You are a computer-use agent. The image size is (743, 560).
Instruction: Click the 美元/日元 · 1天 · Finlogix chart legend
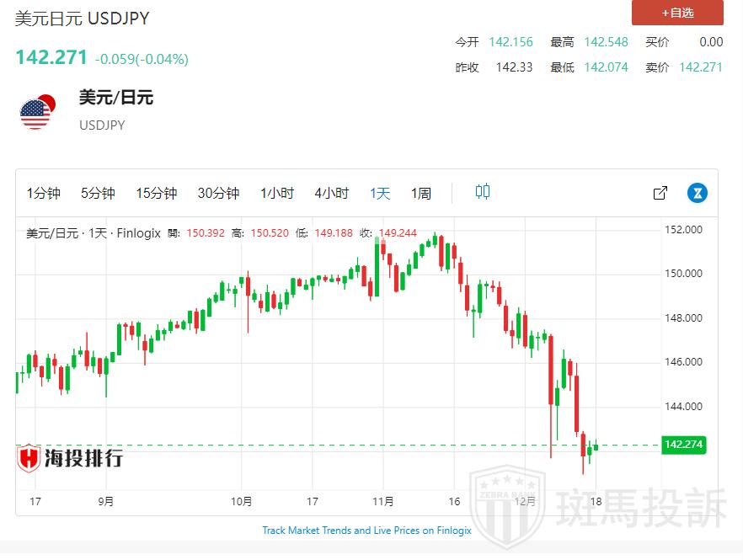[94, 233]
